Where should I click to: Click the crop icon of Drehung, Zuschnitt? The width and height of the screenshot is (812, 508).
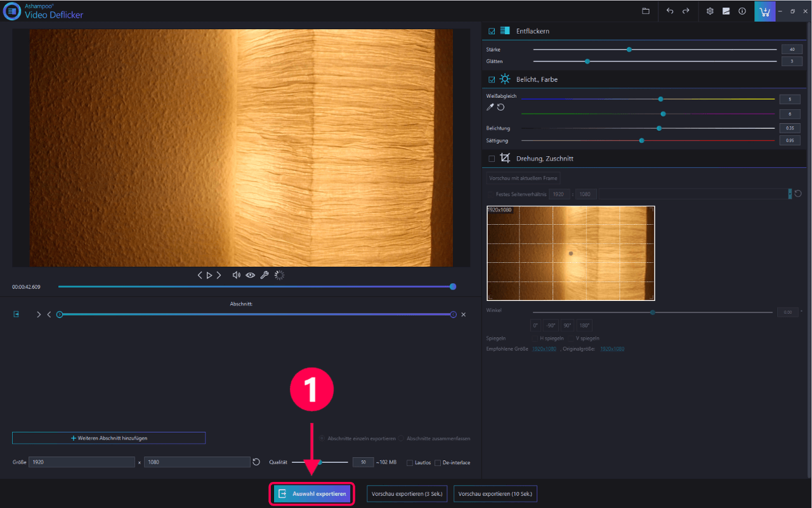point(505,158)
